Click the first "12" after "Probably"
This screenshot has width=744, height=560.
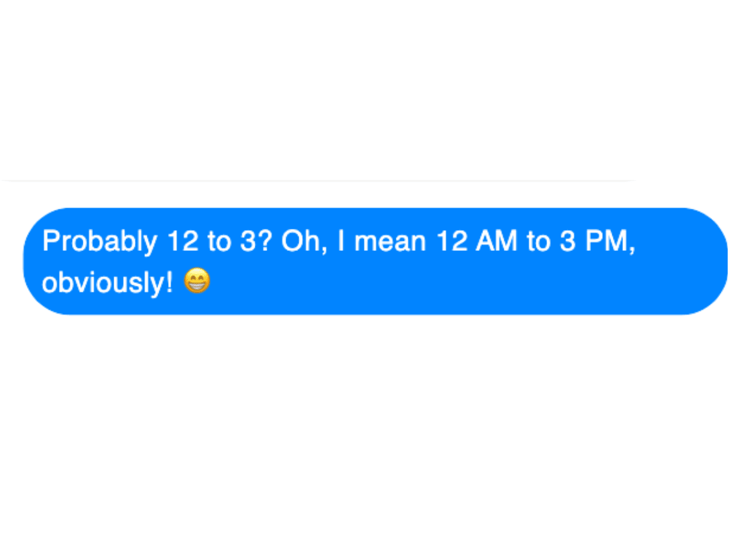click(183, 241)
